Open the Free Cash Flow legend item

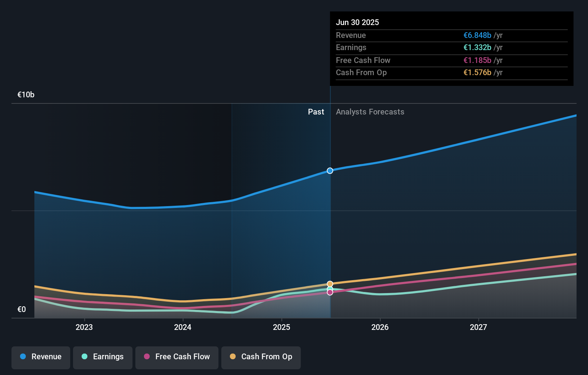(177, 357)
